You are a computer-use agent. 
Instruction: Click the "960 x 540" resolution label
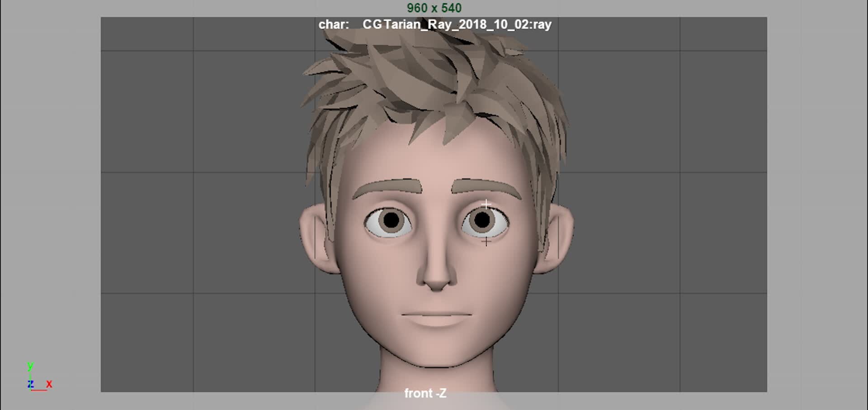[434, 8]
